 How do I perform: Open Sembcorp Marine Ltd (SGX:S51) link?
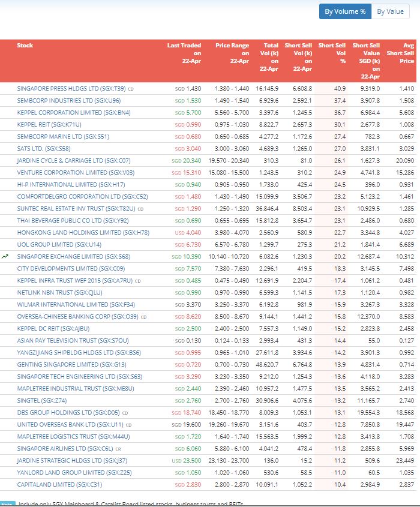point(63,136)
